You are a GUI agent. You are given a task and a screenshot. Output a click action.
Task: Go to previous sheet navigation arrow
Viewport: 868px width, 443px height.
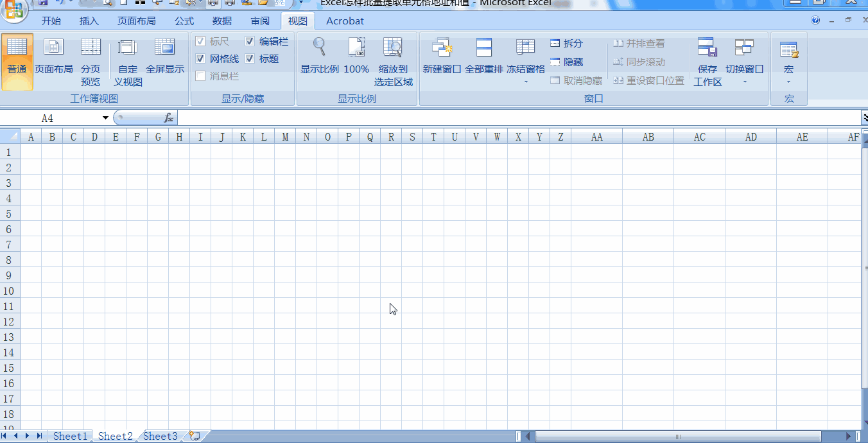pos(17,436)
